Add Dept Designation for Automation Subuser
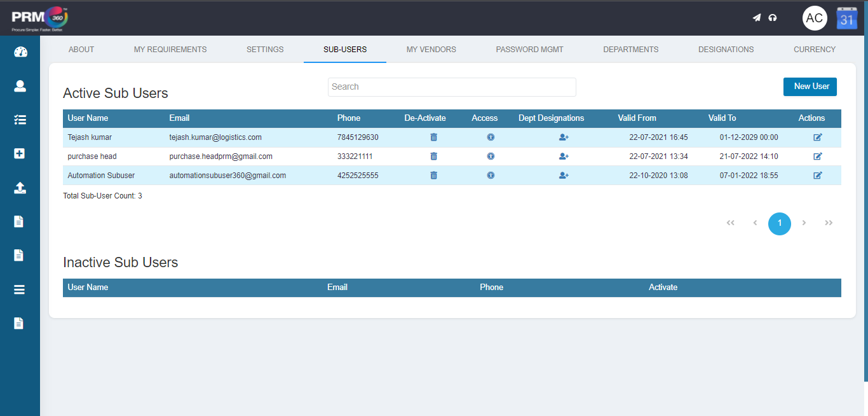The height and width of the screenshot is (416, 868). point(564,175)
